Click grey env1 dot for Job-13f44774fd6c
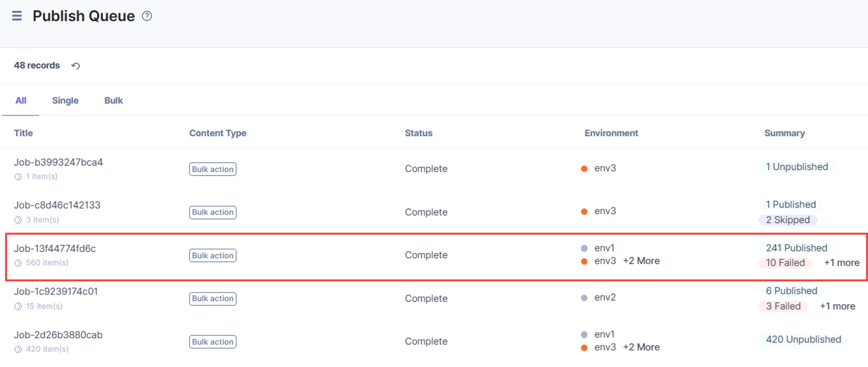Viewport: 868px width, 367px height. click(584, 248)
